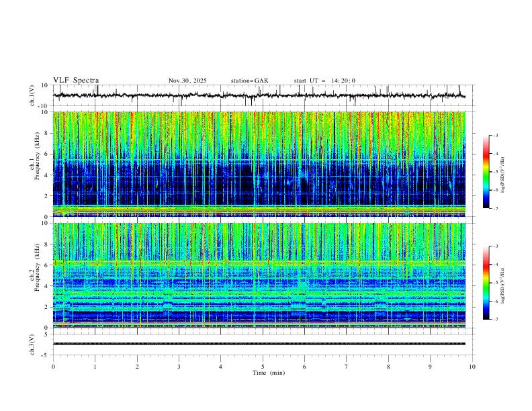
Task: Click the ch.1 PSD color scale bar
Action: (x=486, y=172)
